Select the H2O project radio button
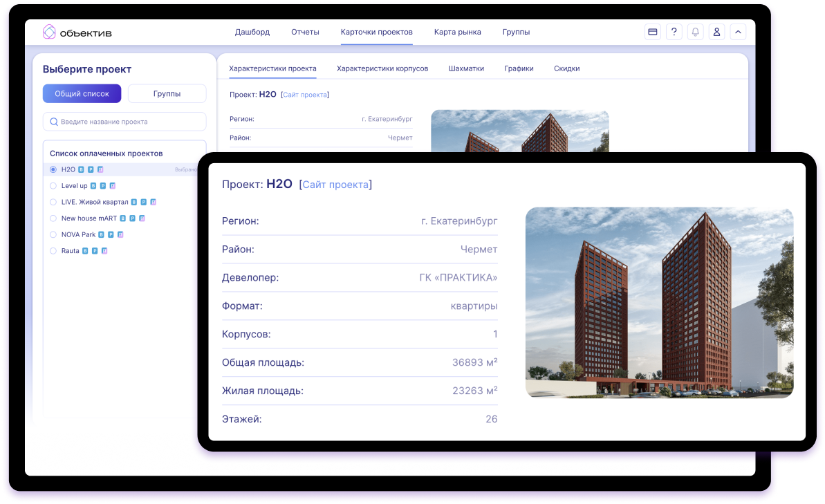Viewport: 825px width, 504px height. [x=53, y=170]
